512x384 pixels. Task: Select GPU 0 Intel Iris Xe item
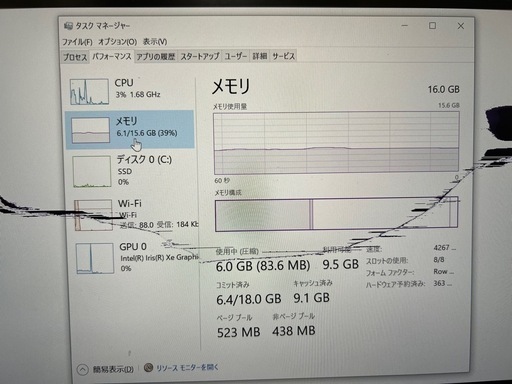pyautogui.click(x=135, y=258)
